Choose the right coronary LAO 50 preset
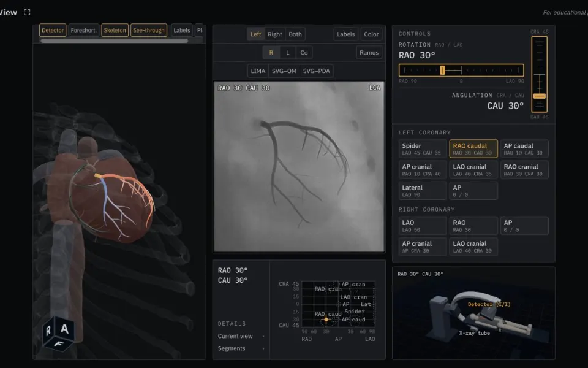The width and height of the screenshot is (588, 368). [423, 226]
